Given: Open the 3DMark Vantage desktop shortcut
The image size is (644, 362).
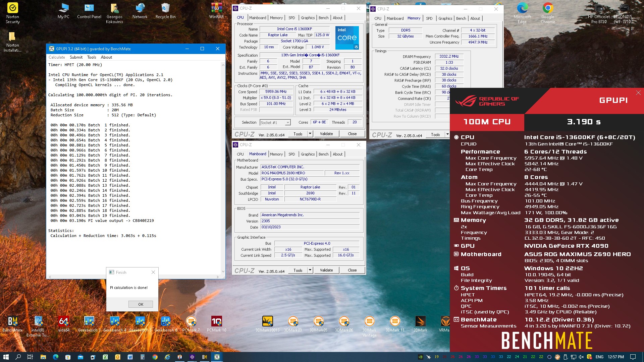Looking at the screenshot, I should pos(369,326).
